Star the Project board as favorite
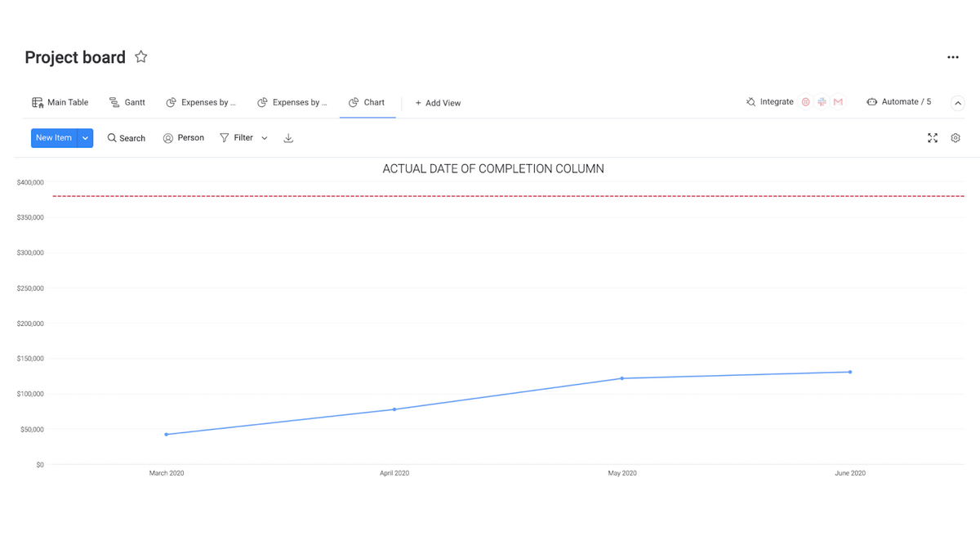 click(x=141, y=57)
